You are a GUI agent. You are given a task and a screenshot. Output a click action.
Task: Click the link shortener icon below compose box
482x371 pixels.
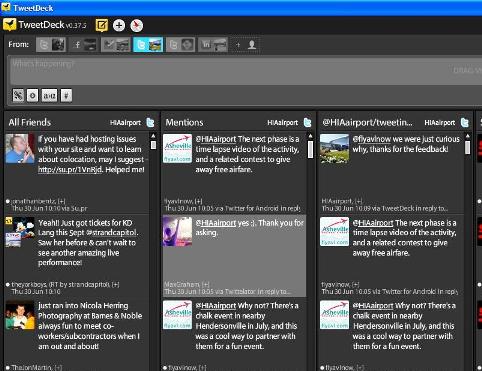(18, 96)
